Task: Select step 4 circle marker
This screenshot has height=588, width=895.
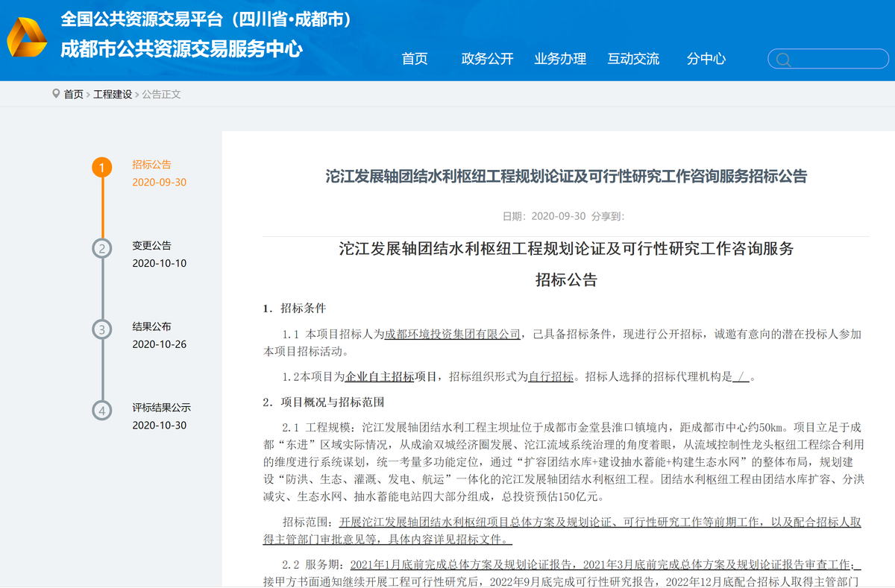Action: click(102, 411)
